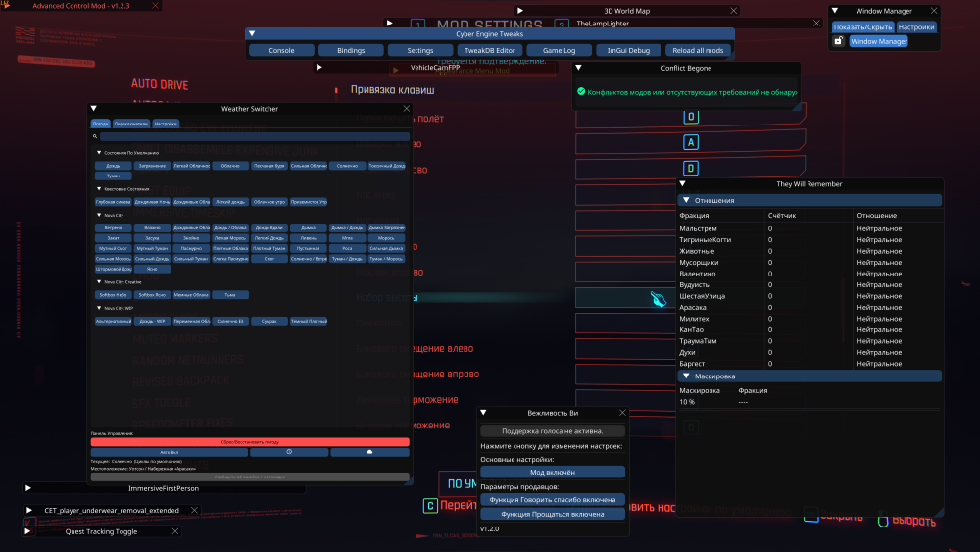Collapse the Conflict Begone window

click(x=579, y=68)
